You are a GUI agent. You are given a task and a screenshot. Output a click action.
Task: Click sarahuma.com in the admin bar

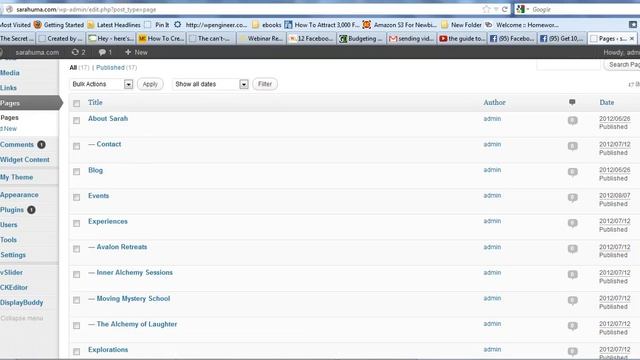coord(37,52)
